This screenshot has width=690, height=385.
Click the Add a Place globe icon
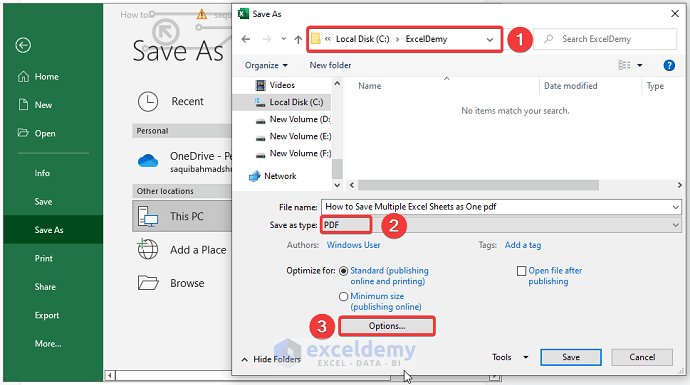(x=148, y=249)
